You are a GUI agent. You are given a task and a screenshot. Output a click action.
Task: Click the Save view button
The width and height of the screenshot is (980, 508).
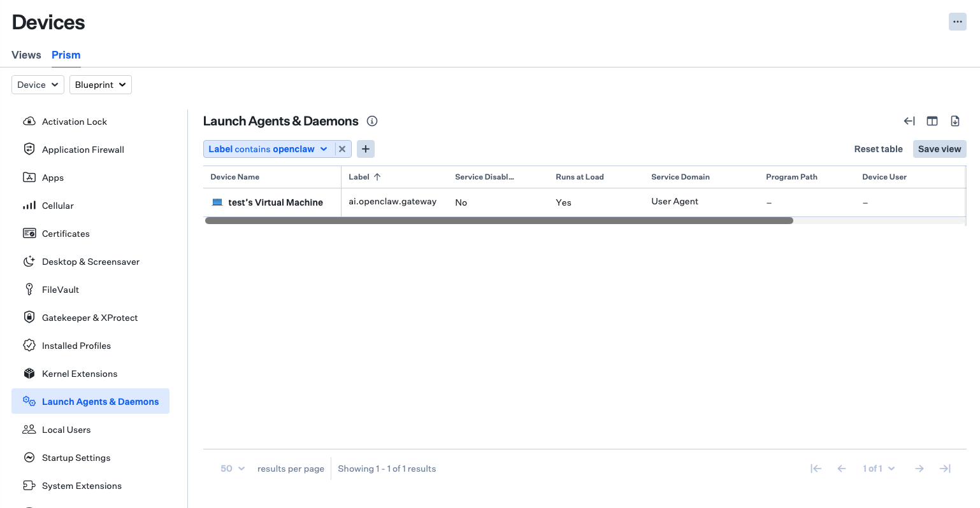tap(939, 149)
